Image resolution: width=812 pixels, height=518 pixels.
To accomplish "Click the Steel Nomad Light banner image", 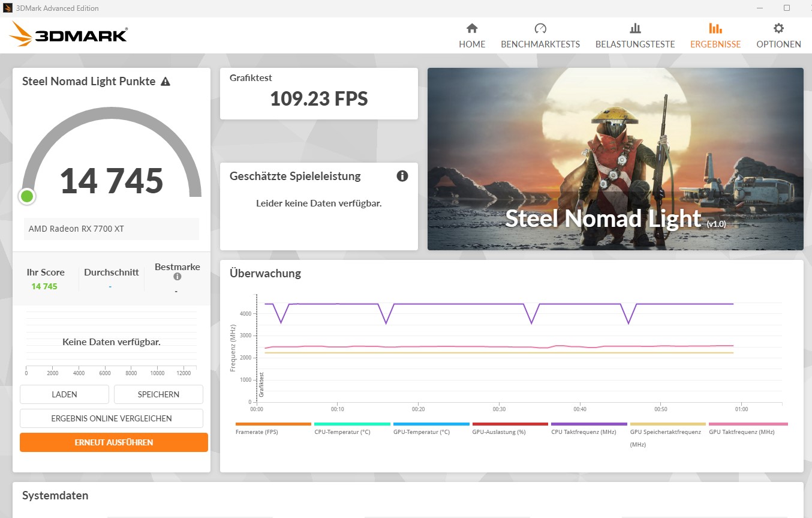I will click(615, 159).
